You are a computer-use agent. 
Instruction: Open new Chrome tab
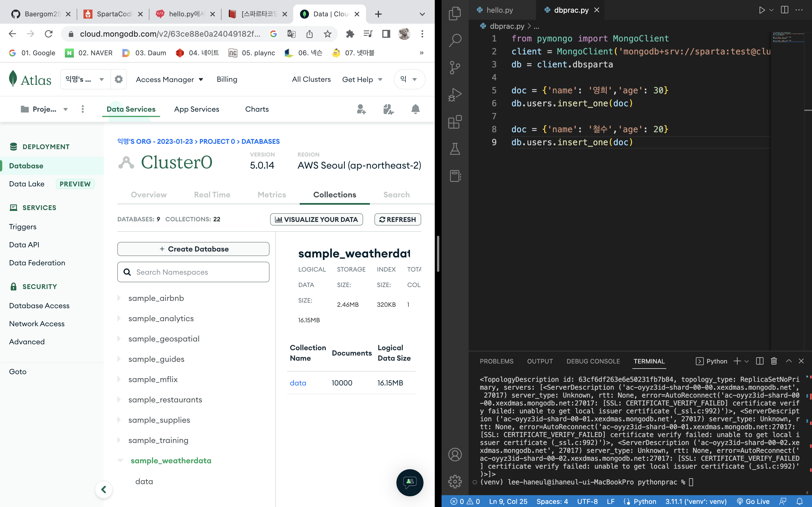[x=378, y=14]
